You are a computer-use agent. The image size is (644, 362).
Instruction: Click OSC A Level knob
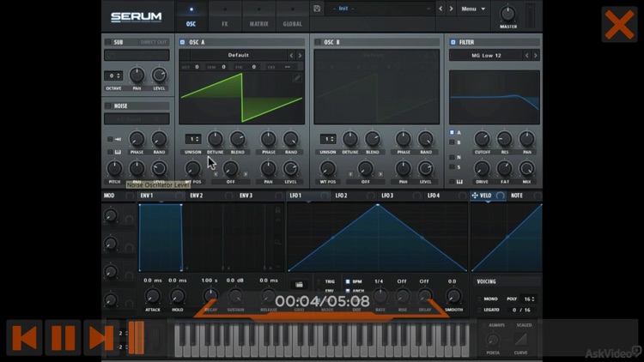click(x=290, y=169)
